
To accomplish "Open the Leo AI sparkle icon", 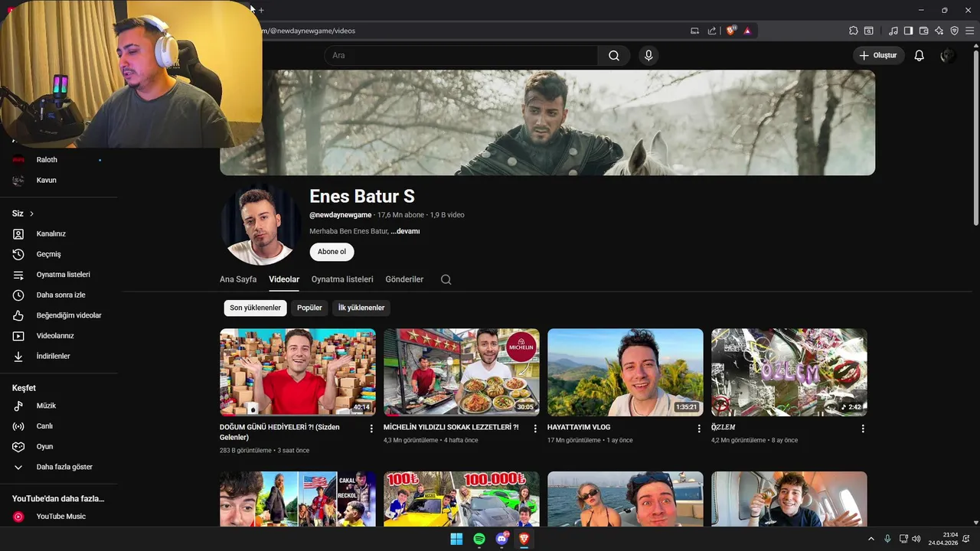I will [x=939, y=31].
